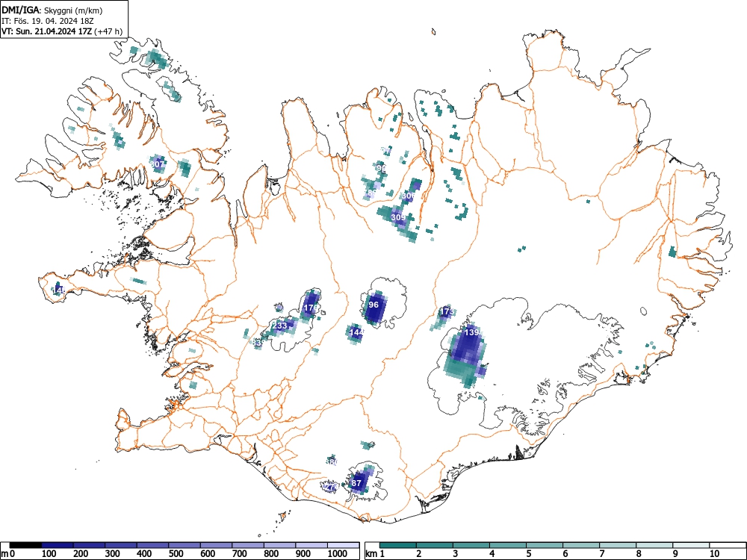Select the 9–10 km legend segment
Viewport: 747px width, 560px height.
coord(691,545)
